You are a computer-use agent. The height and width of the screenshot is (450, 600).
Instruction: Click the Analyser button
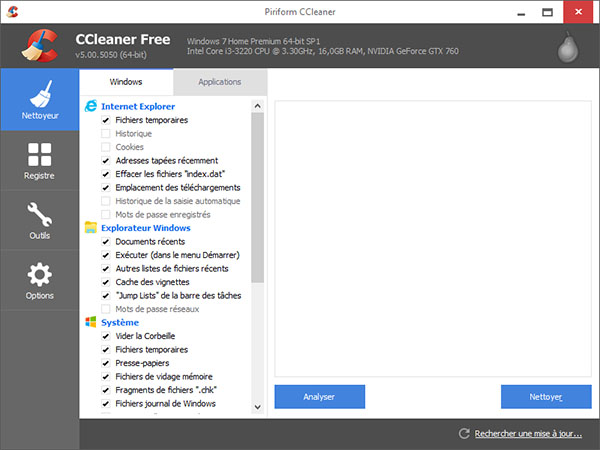coord(319,397)
